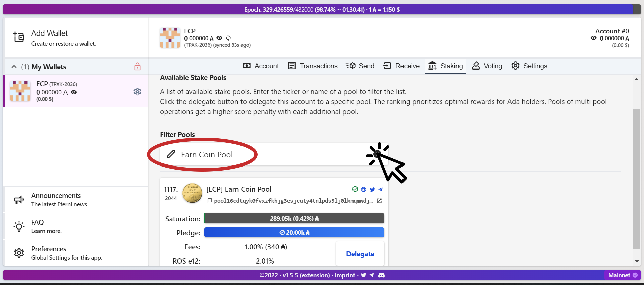Click the Transactions tab list icon
This screenshot has width=644, height=285.
coord(292,66)
